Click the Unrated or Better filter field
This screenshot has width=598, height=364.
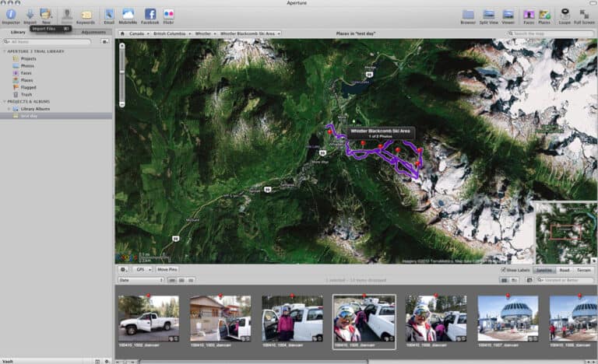pos(565,280)
